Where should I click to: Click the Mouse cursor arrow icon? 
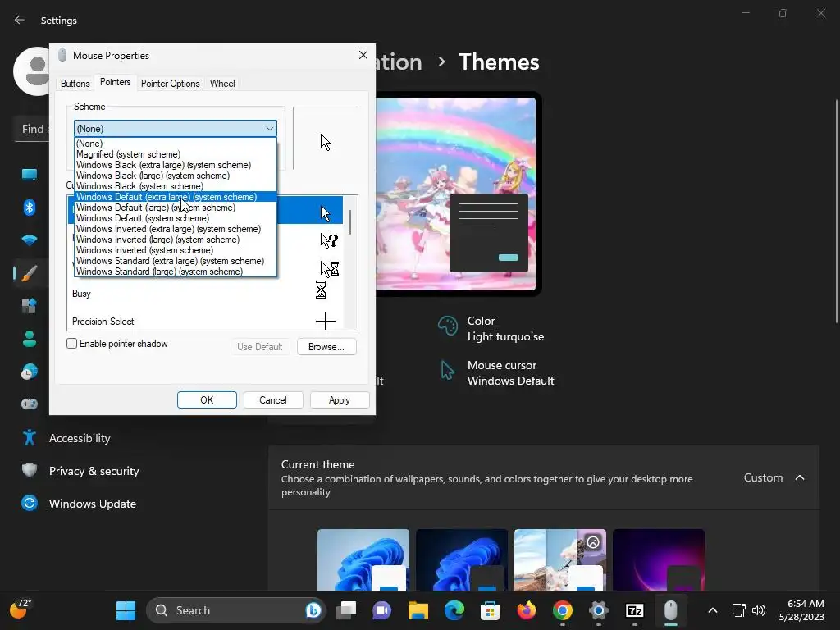pos(447,370)
